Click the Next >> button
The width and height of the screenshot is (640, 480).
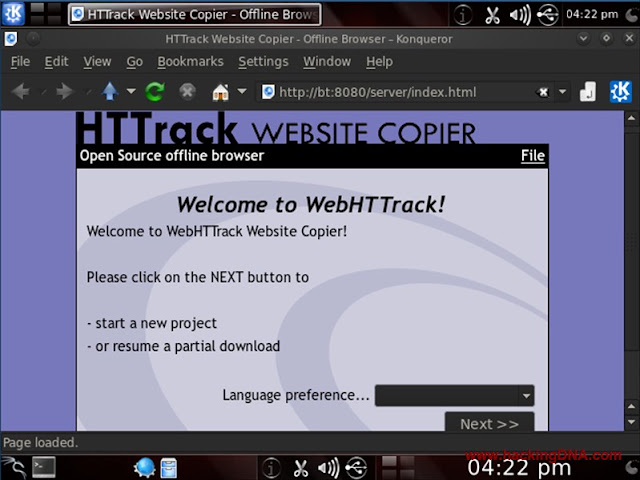pyautogui.click(x=489, y=423)
